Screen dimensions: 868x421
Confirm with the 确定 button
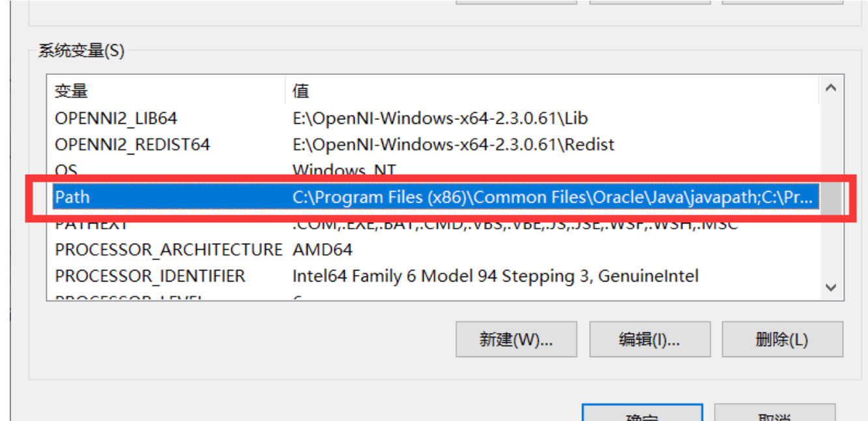coord(642,414)
